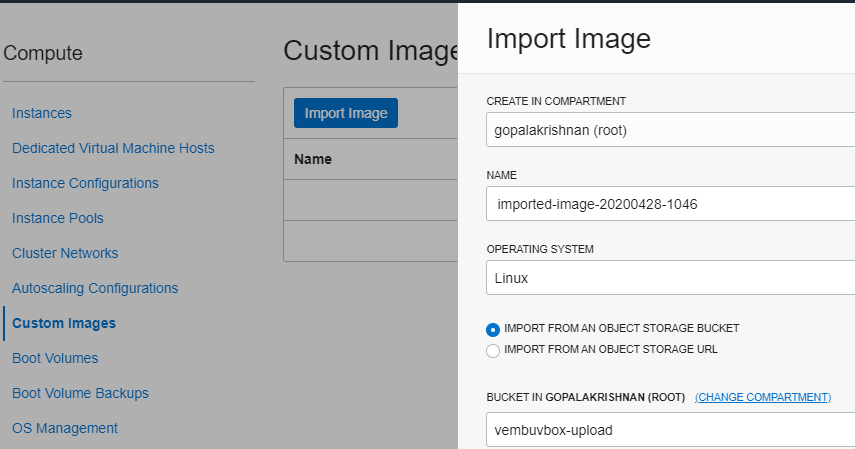Open Instances in Compute menu
This screenshot has width=855, height=449.
click(x=42, y=113)
